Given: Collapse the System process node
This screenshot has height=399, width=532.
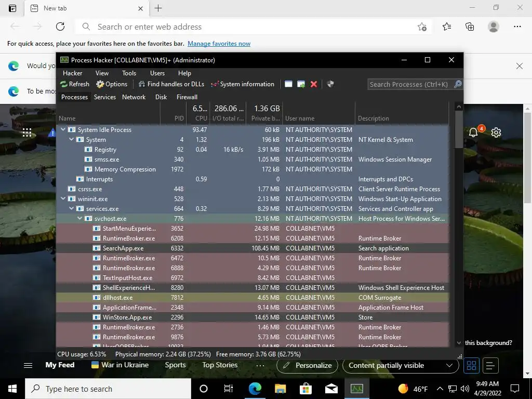Looking at the screenshot, I should coord(72,139).
